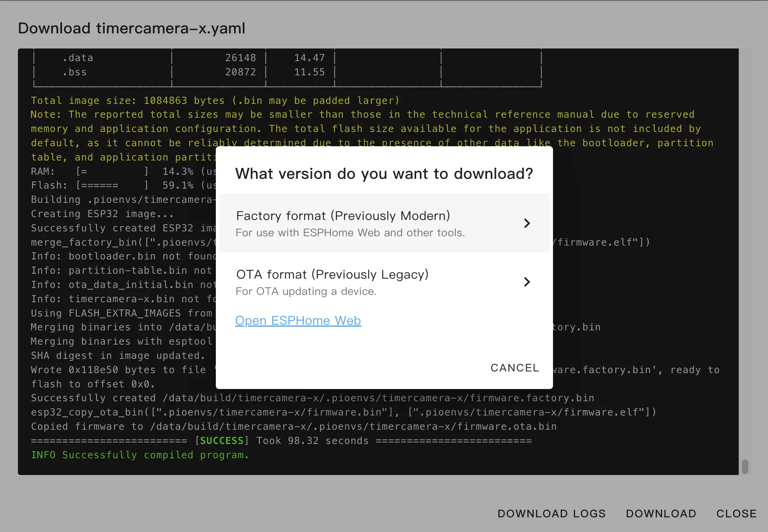This screenshot has height=532, width=768.
Task: Click the green [SUCCESS] text in log
Action: click(222, 441)
